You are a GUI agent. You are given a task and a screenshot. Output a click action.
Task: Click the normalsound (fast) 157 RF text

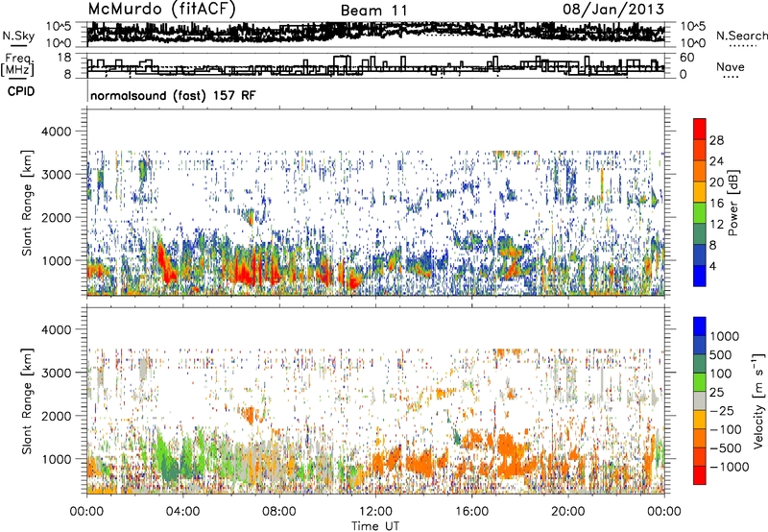click(x=173, y=95)
